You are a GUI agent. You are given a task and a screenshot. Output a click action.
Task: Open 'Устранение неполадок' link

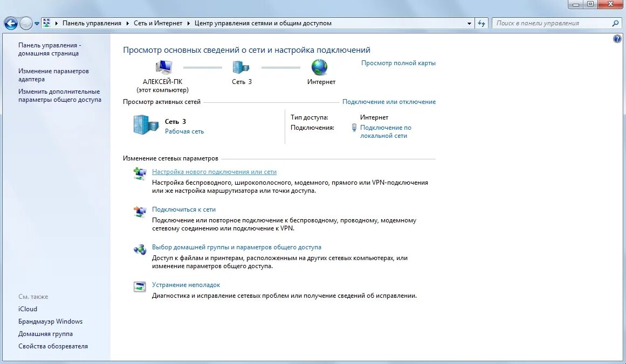pos(186,285)
